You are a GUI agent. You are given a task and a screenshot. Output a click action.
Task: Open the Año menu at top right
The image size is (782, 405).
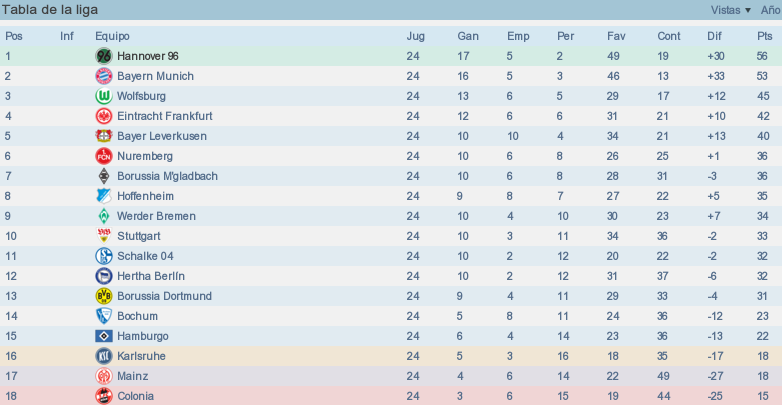point(771,10)
